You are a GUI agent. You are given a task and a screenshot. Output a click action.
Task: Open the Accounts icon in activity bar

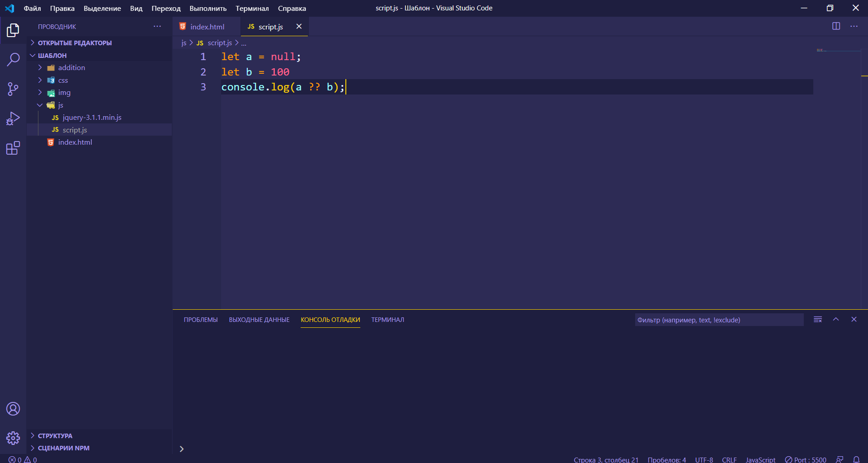point(13,409)
